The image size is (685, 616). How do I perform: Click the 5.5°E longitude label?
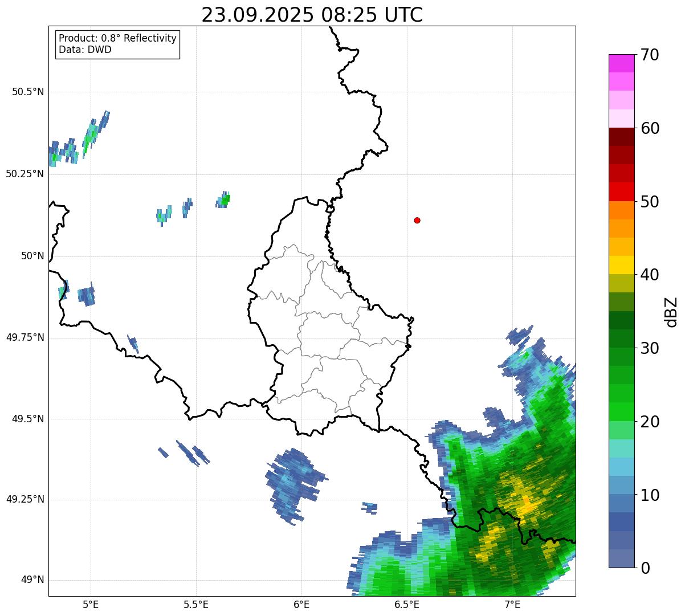tap(196, 605)
